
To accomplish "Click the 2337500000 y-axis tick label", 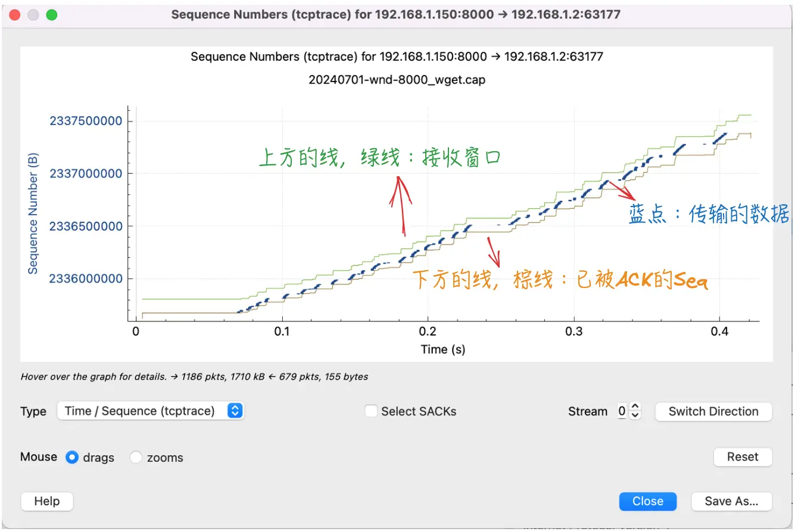I will tap(86, 121).
